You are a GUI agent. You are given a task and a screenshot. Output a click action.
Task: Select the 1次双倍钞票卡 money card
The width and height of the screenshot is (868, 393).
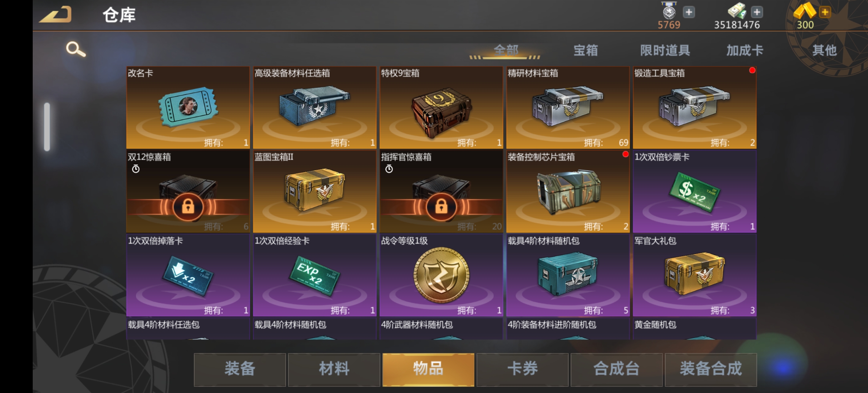pos(695,191)
